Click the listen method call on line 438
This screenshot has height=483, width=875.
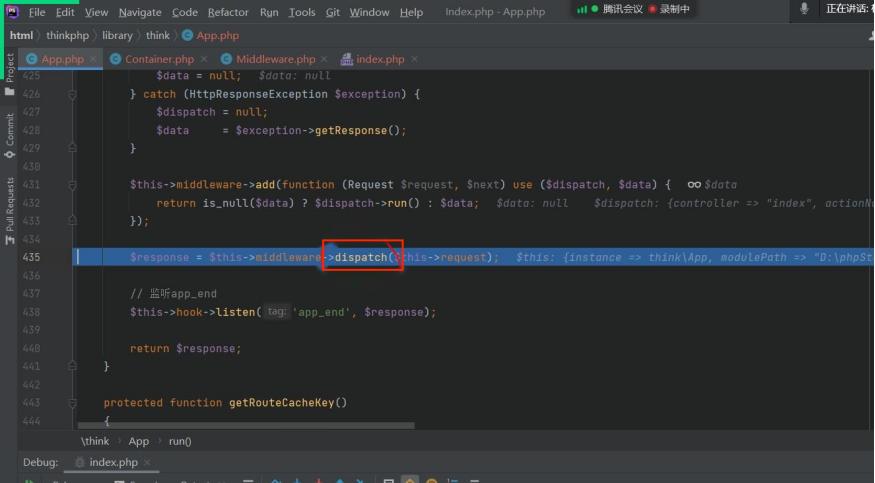coord(235,312)
